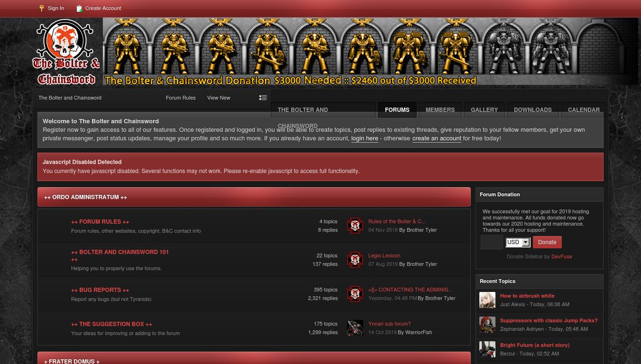Screen dimensions: 641x364
Task: Click the 395 topics count text
Action: [325, 290]
